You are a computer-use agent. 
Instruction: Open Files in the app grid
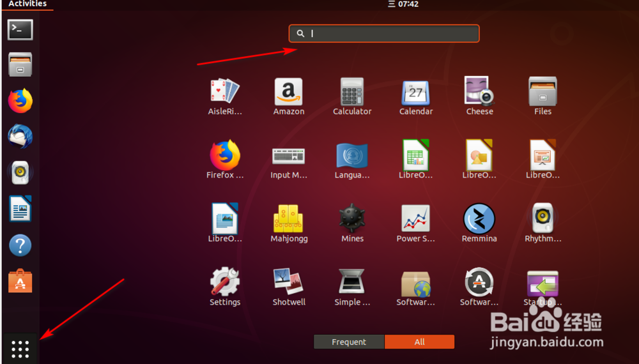pyautogui.click(x=543, y=96)
